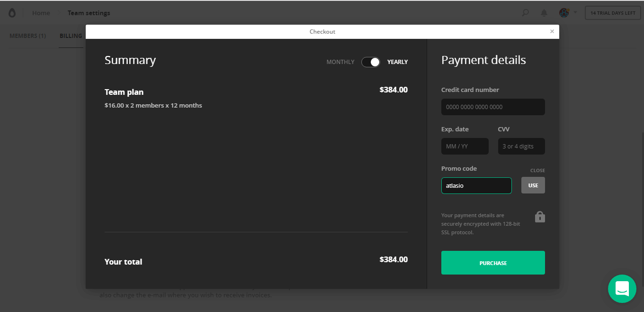The image size is (644, 312).
Task: Click the 14 Trial Days Left button
Action: 612,13
